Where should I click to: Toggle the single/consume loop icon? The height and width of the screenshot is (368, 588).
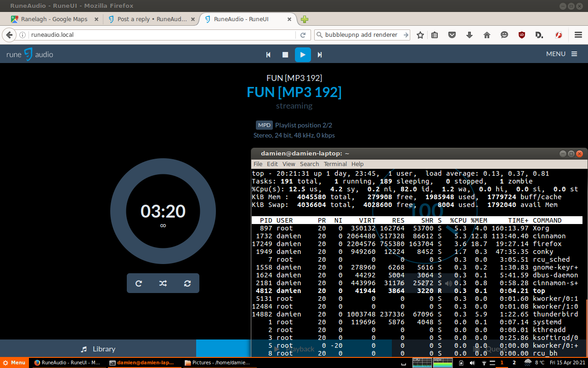(187, 283)
